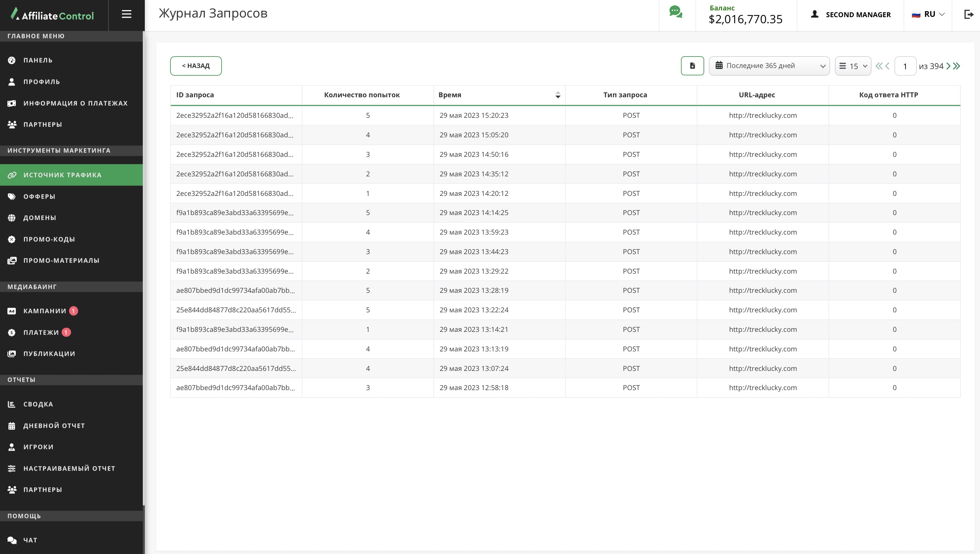This screenshot has height=554, width=980.
Task: Go to the last page double arrow
Action: point(957,66)
